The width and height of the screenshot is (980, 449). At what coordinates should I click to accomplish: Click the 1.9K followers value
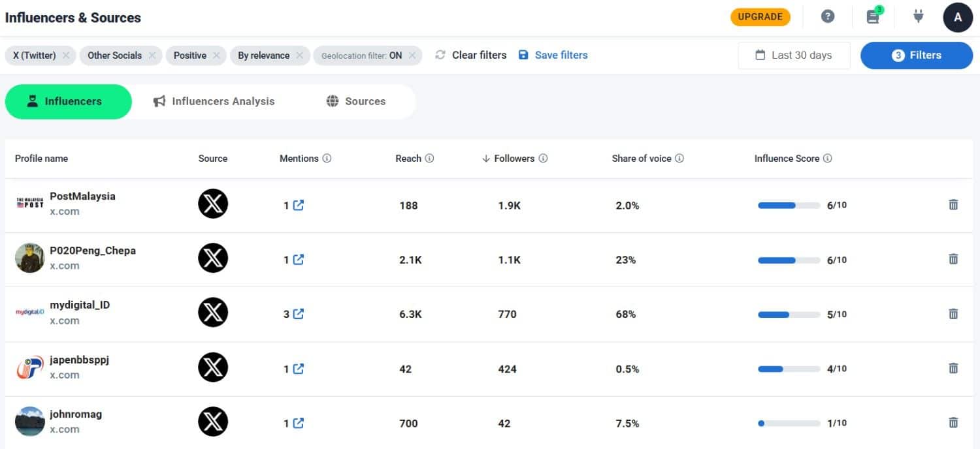tap(510, 206)
